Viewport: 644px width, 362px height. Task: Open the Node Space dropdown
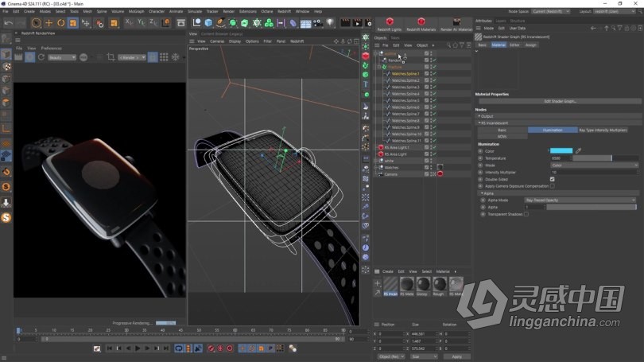(x=551, y=11)
